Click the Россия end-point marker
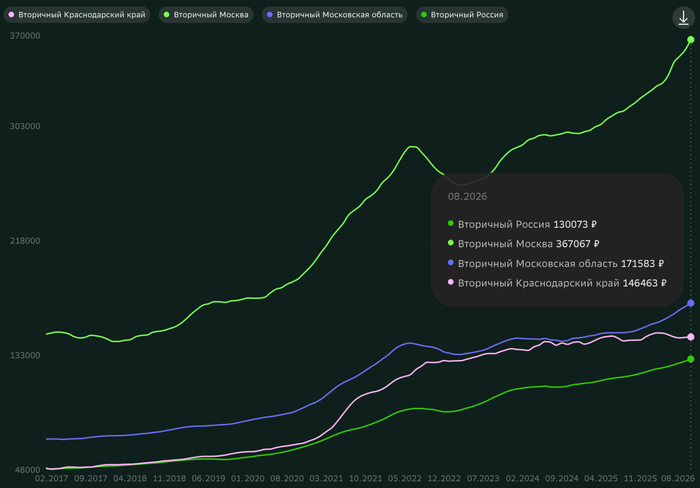The width and height of the screenshot is (700, 488). (691, 359)
